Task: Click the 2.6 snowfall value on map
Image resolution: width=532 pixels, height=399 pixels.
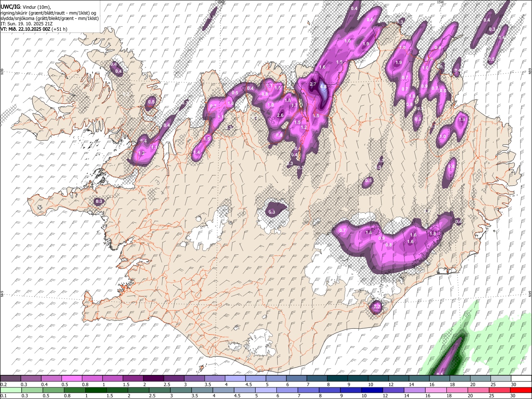Action: coord(280,115)
